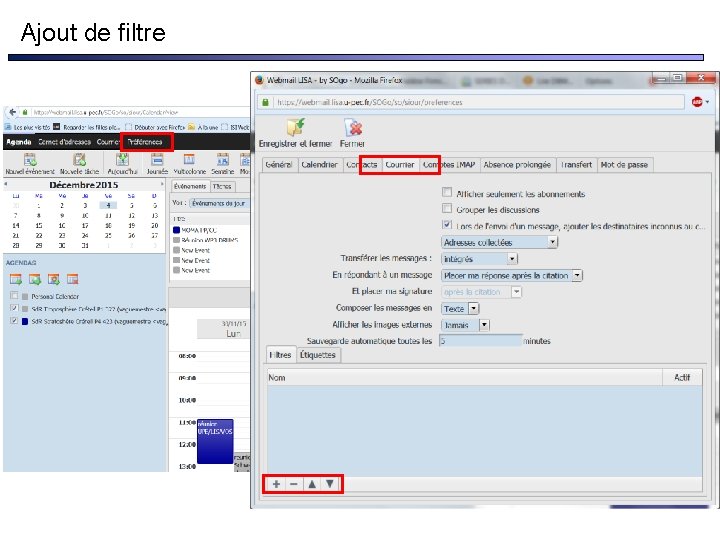
Task: Click Firefox logo in preferences window title bar
Action: [x=259, y=80]
